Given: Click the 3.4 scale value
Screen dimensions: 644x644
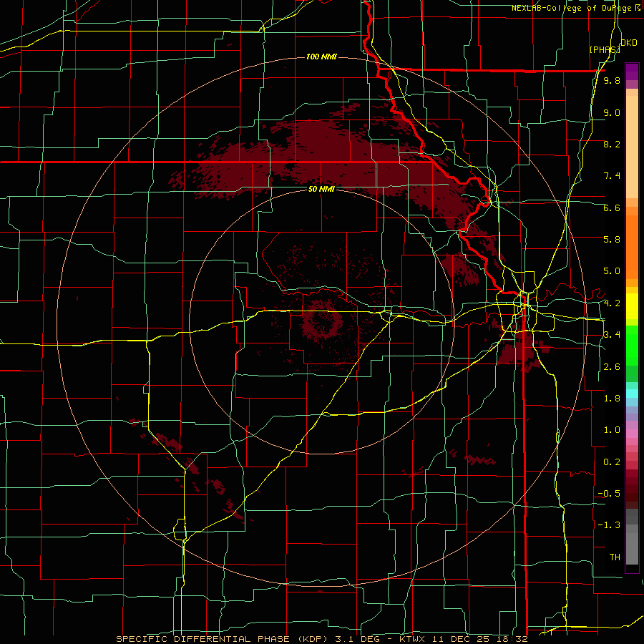Looking at the screenshot, I should (612, 335).
